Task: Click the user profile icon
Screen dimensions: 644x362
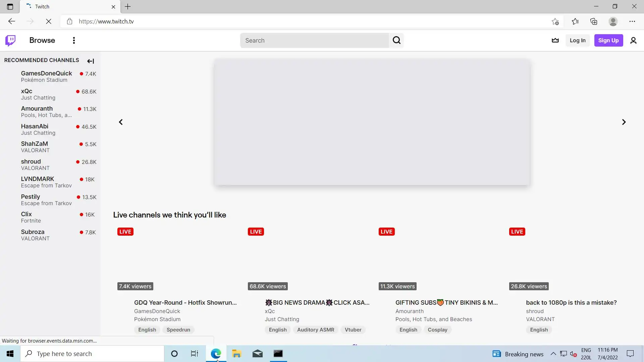Action: coord(633,41)
